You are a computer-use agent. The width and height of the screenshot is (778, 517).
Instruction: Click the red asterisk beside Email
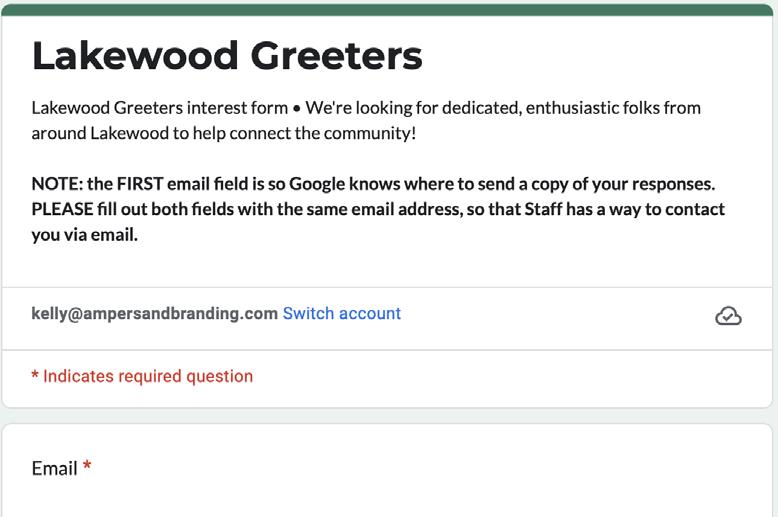click(87, 465)
